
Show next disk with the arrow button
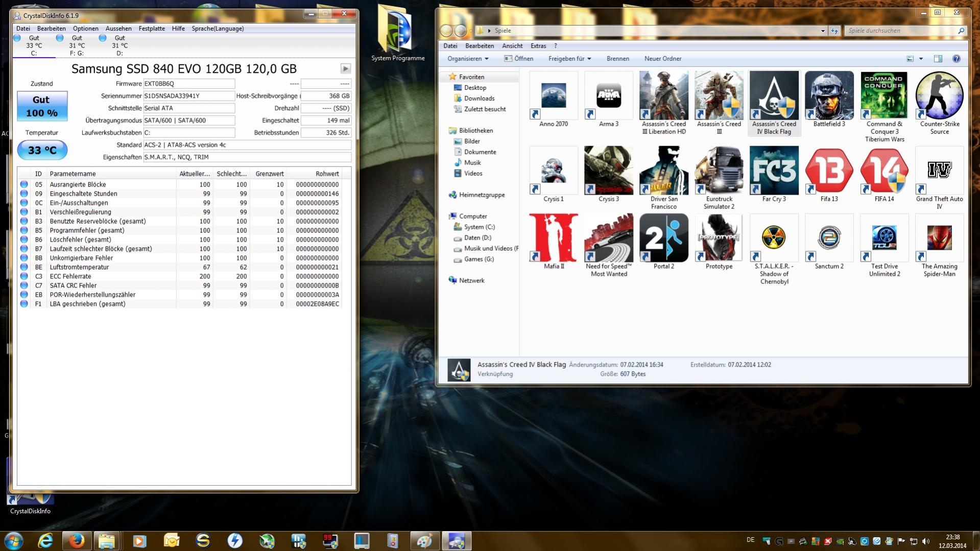point(346,68)
